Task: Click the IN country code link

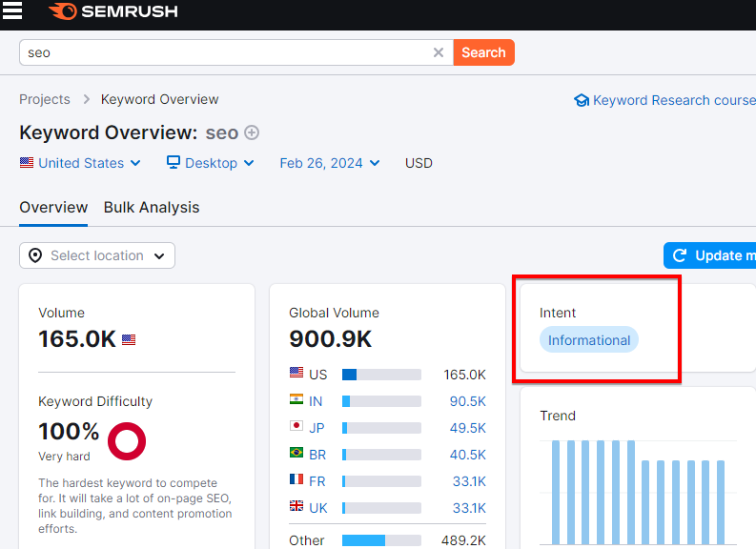Action: [316, 401]
